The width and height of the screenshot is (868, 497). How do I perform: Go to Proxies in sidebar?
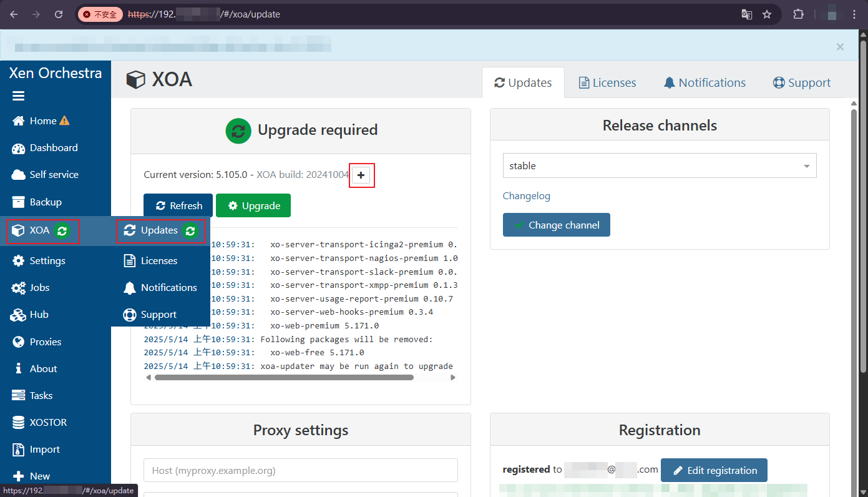pos(37,342)
